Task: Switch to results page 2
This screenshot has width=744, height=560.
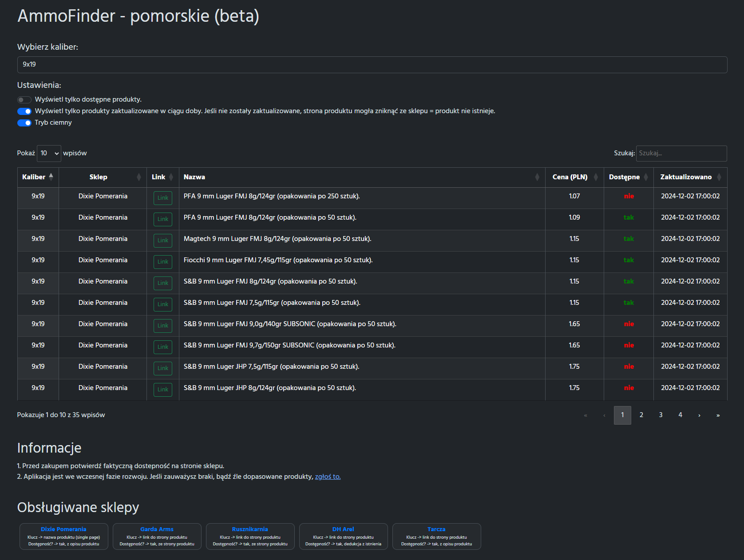Action: click(x=641, y=415)
